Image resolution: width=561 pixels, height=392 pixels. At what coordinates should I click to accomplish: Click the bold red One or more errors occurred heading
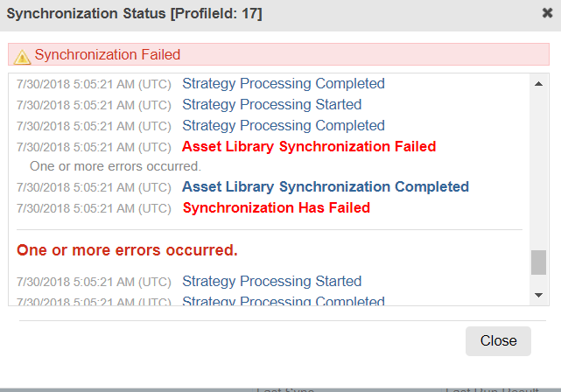(x=127, y=250)
